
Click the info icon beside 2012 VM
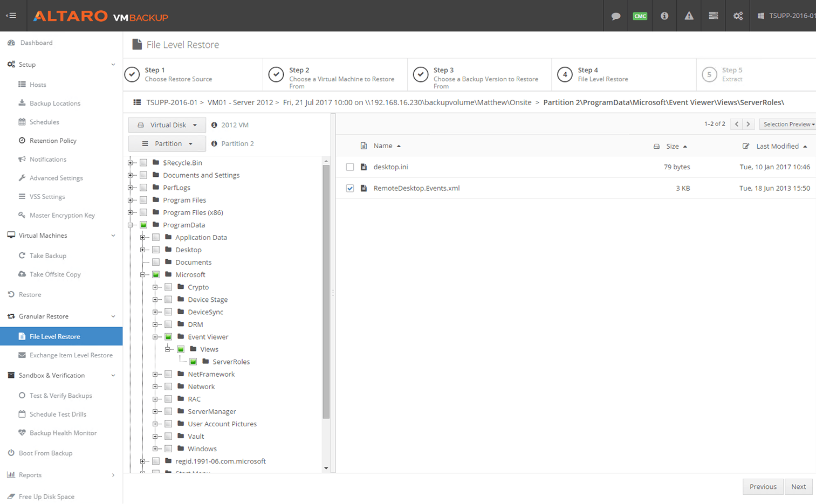(x=214, y=125)
